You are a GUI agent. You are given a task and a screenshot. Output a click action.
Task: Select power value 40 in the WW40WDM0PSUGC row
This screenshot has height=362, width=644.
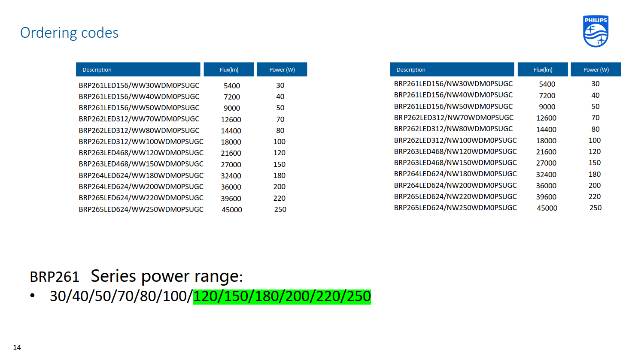[280, 97]
